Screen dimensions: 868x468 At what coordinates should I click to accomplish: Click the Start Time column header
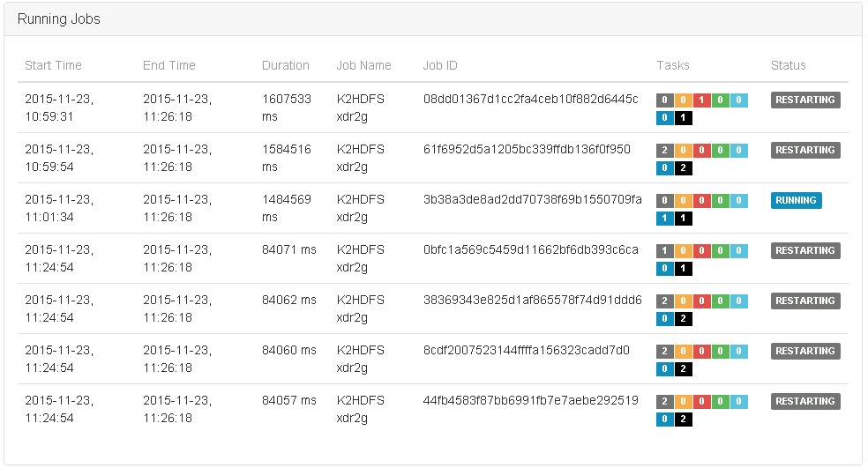[x=53, y=65]
